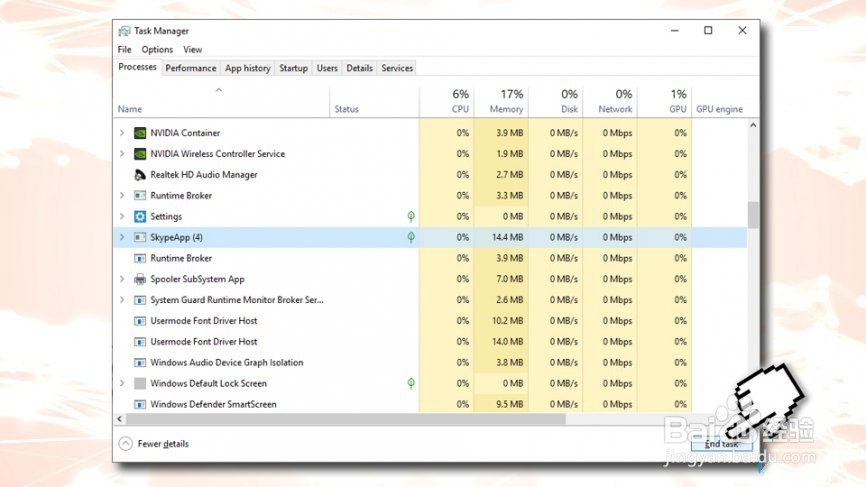
Task: Click the horizontal scroll left arrow
Action: (120, 419)
